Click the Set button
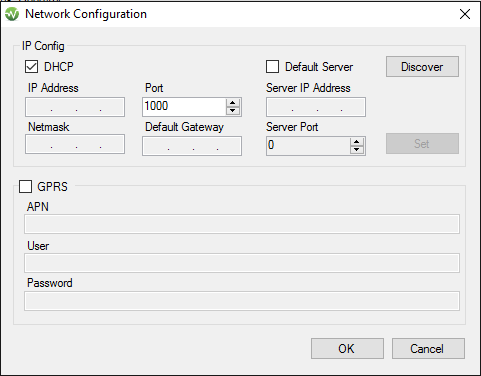 422,144
